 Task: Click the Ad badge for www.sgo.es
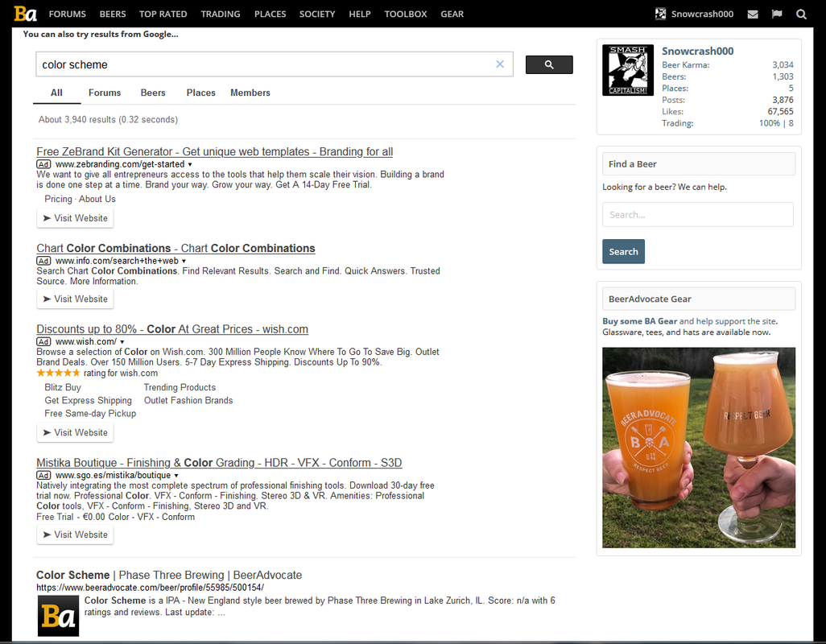pos(43,476)
